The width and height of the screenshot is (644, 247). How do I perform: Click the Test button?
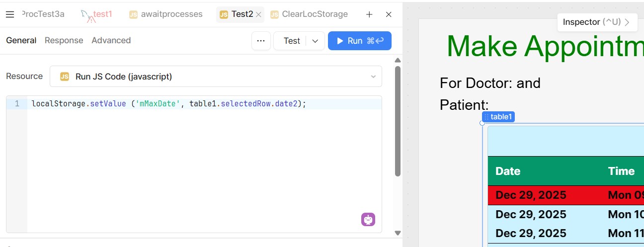(292, 41)
